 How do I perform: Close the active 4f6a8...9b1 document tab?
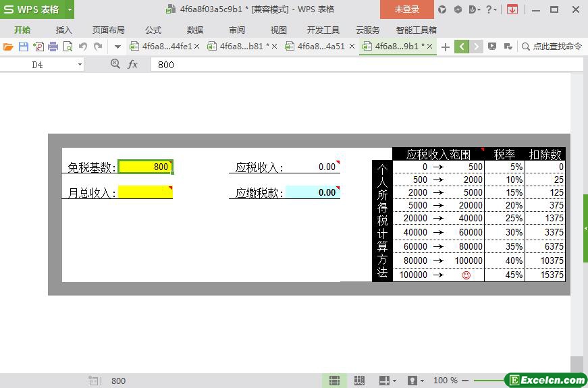pos(430,47)
